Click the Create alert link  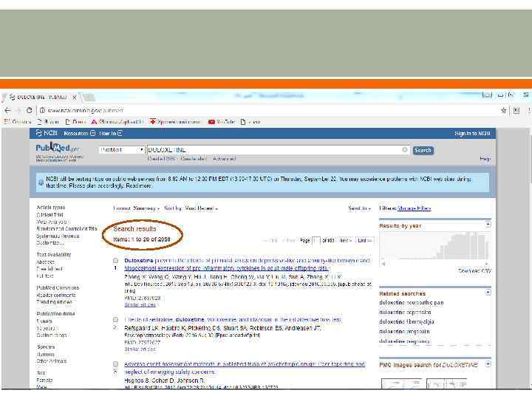194,158
